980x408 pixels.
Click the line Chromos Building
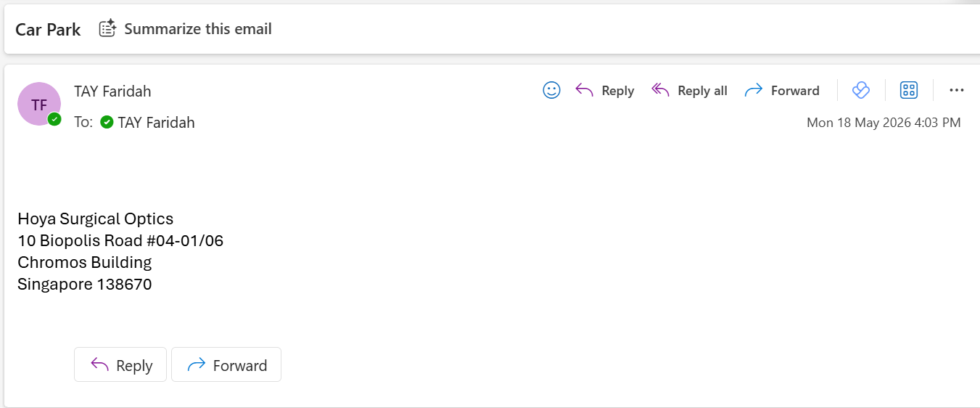coord(85,262)
